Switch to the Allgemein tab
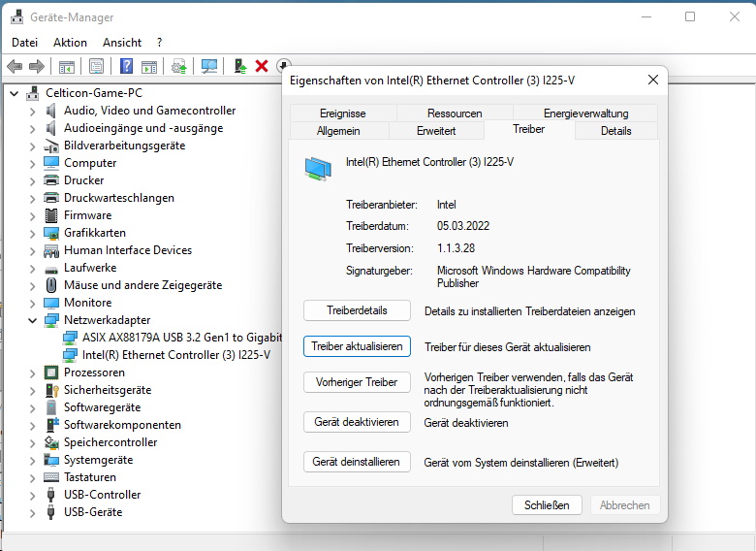Viewport: 756px width, 551px height. (338, 131)
